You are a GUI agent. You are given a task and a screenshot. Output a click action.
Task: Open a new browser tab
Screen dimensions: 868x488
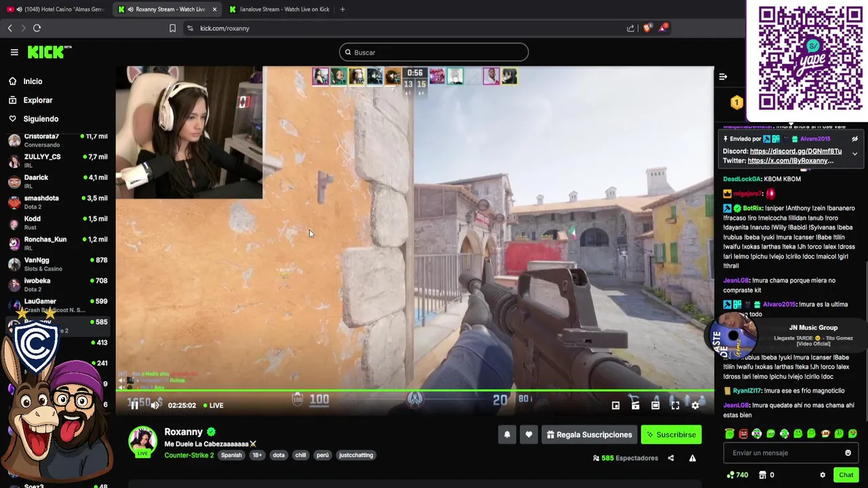(x=342, y=9)
